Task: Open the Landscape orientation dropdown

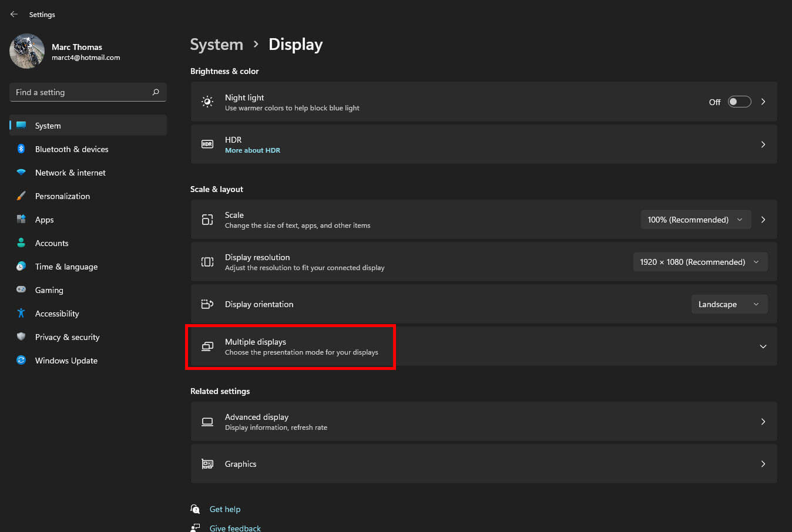Action: 729,304
